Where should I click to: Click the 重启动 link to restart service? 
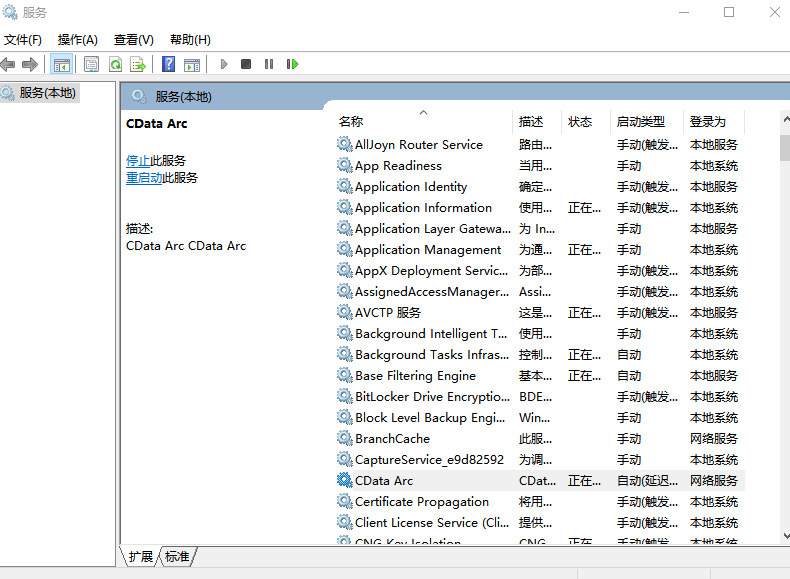pos(144,178)
